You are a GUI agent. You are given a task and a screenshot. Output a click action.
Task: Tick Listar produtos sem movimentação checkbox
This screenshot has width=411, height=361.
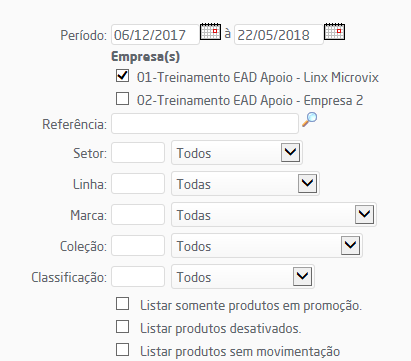coord(122,350)
